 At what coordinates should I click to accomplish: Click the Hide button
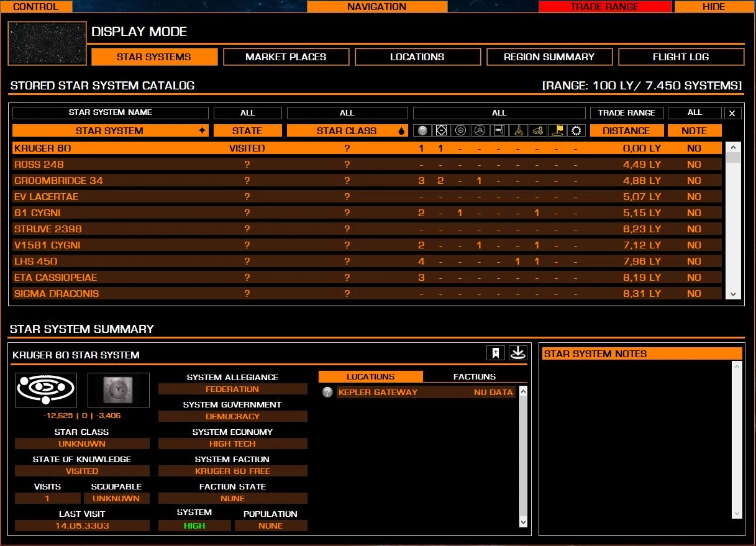[714, 6]
